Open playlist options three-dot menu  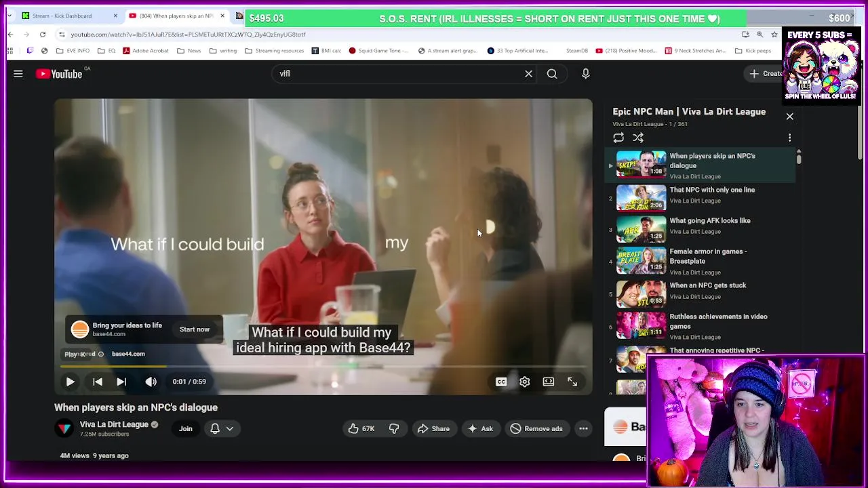click(x=789, y=138)
